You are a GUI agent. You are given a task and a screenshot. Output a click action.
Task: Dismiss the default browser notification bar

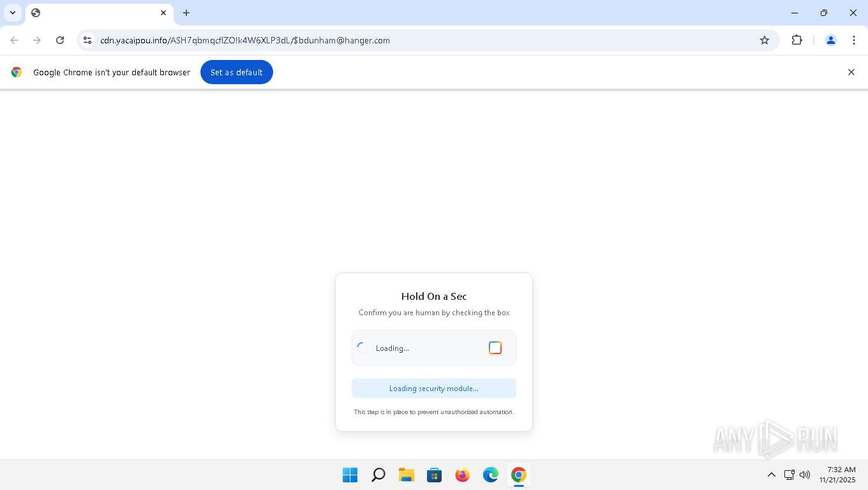point(851,72)
